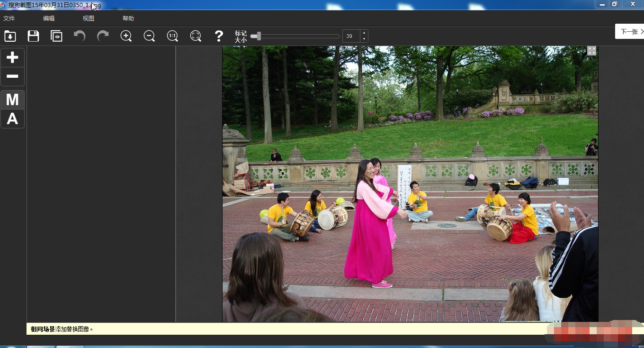Click the show original preview eye icon

56,36
